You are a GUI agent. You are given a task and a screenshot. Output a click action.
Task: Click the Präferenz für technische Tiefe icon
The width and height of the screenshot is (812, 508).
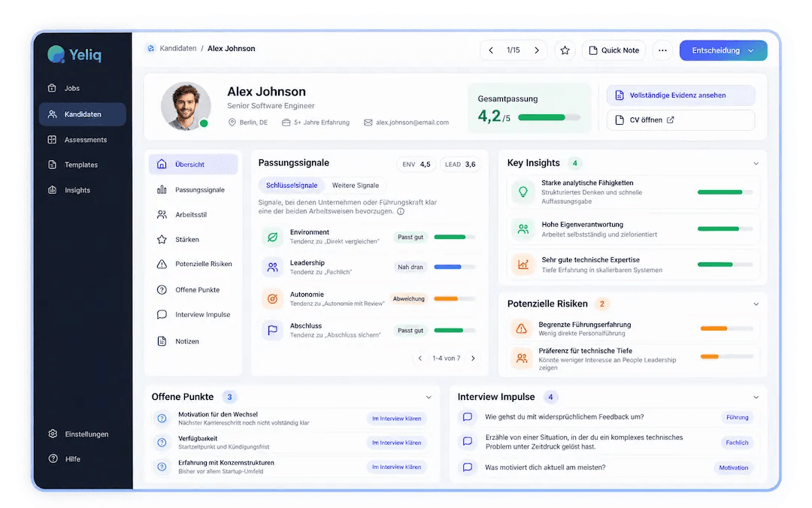click(x=522, y=358)
